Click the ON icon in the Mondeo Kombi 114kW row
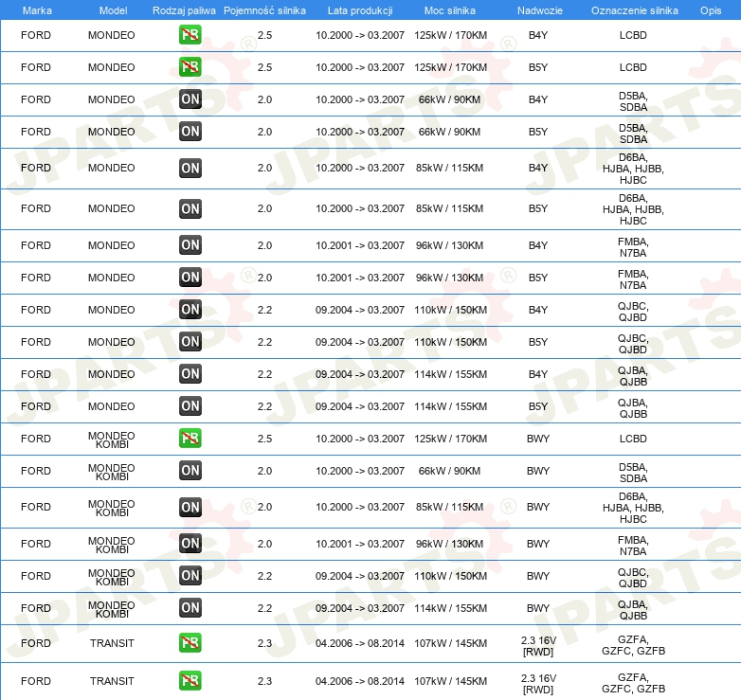This screenshot has width=741, height=700. (x=190, y=608)
